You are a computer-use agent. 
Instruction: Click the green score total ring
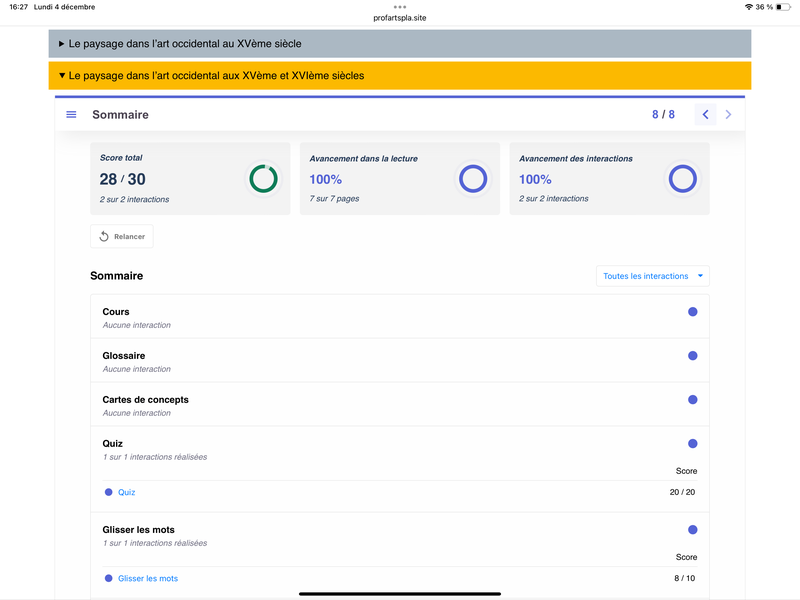[x=263, y=179]
